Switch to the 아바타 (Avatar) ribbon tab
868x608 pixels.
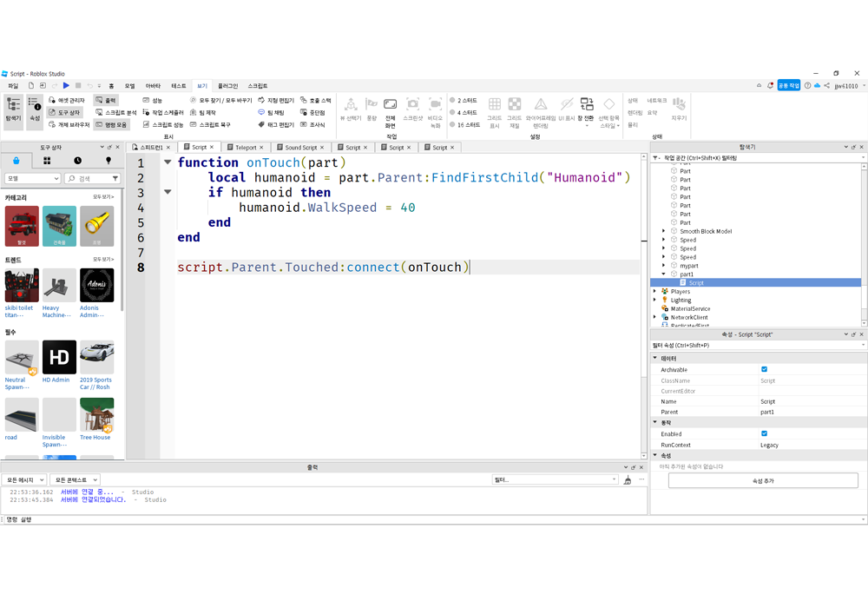point(153,86)
